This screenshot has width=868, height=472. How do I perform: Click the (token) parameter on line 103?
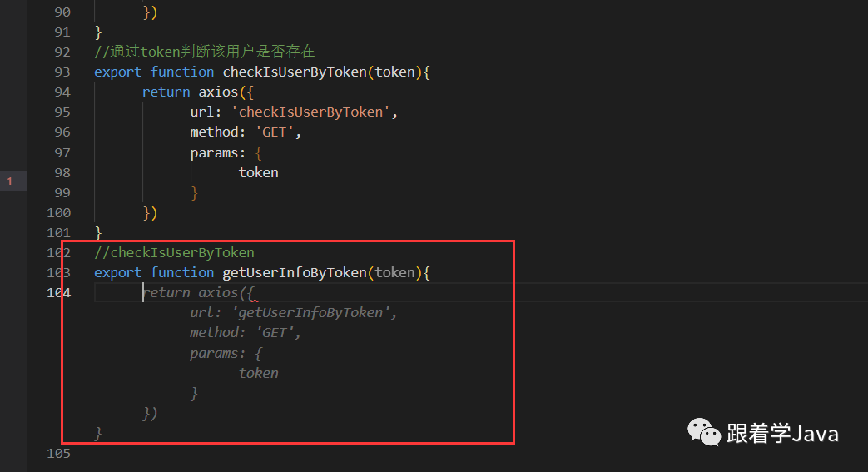(x=394, y=272)
